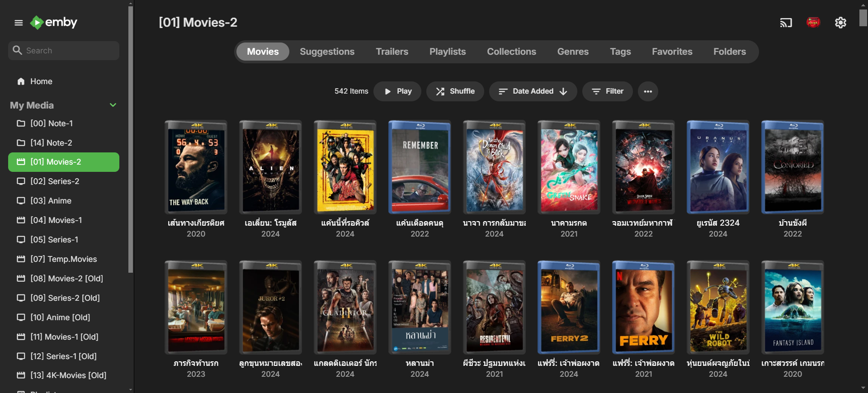868x393 pixels.
Task: Open the Filter options
Action: (607, 91)
